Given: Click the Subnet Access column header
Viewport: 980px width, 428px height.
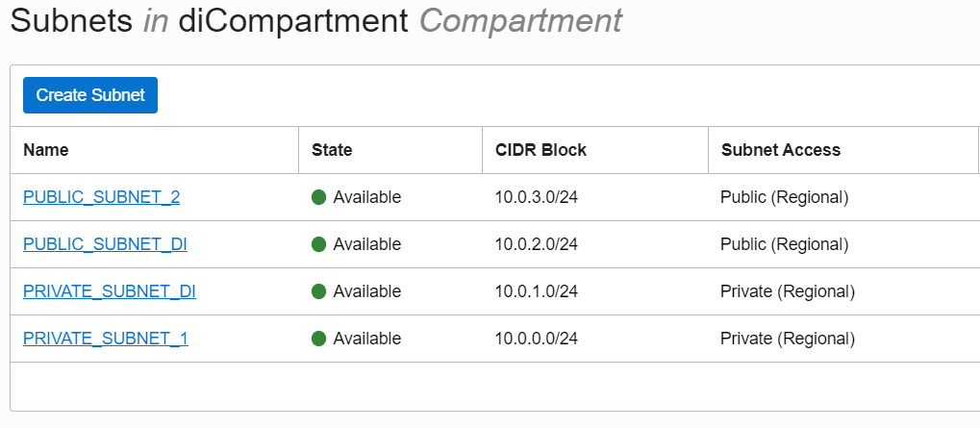Looking at the screenshot, I should 781,150.
